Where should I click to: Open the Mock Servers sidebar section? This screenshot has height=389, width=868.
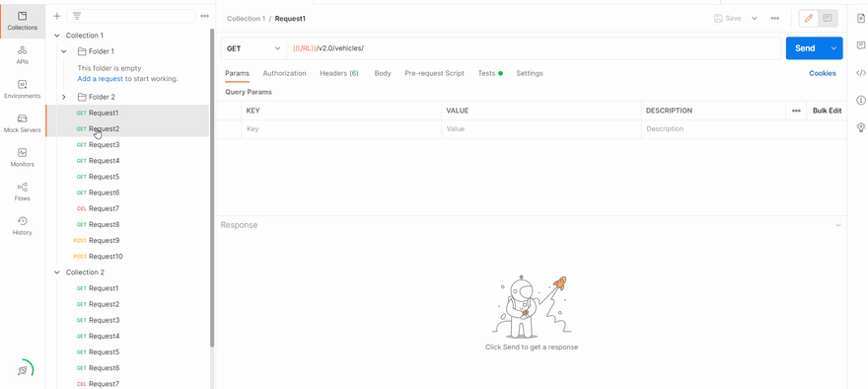coord(22,124)
